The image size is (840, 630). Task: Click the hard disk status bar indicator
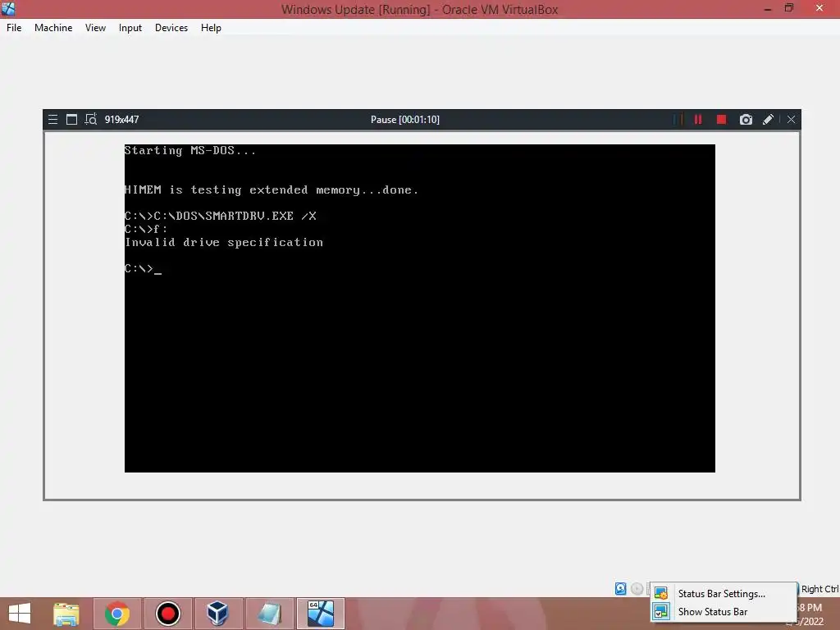[x=620, y=589]
